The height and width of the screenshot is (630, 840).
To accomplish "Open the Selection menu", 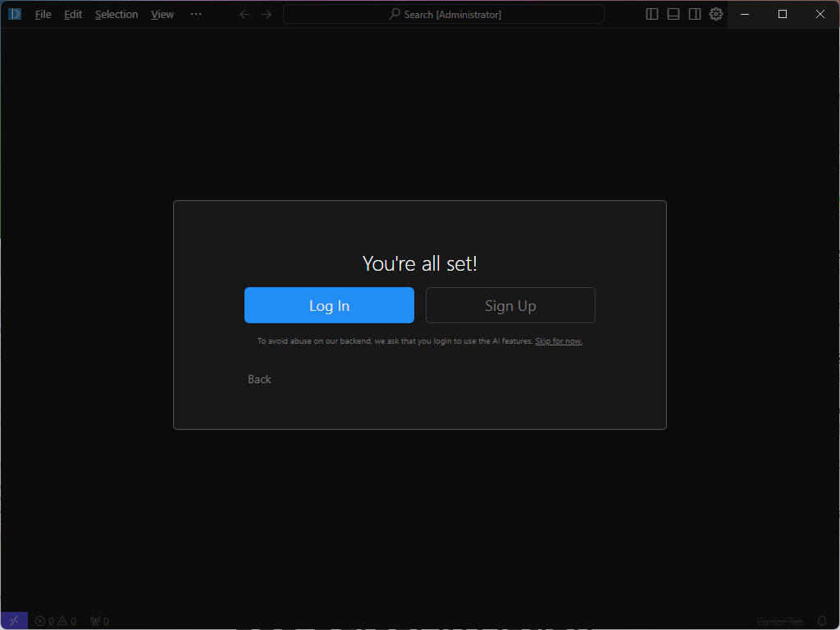I will point(116,15).
